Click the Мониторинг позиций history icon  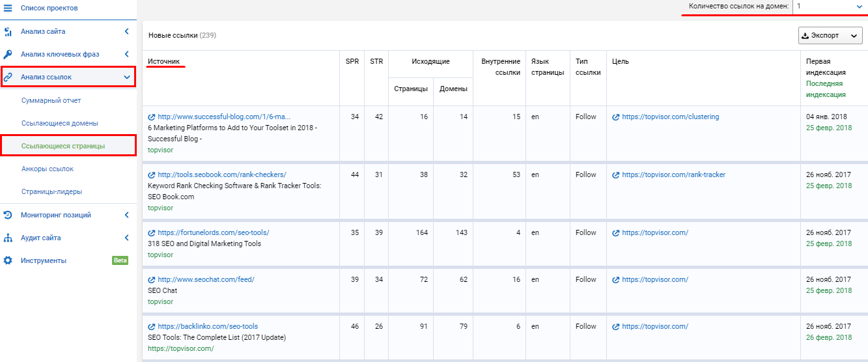pos(8,215)
